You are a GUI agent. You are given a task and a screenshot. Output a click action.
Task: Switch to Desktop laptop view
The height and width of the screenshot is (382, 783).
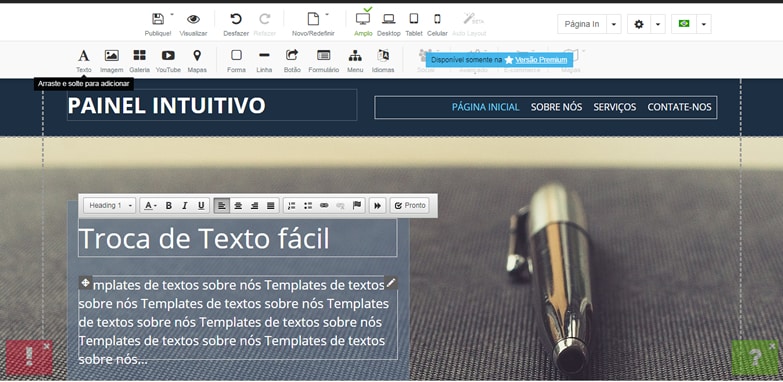[x=389, y=19]
